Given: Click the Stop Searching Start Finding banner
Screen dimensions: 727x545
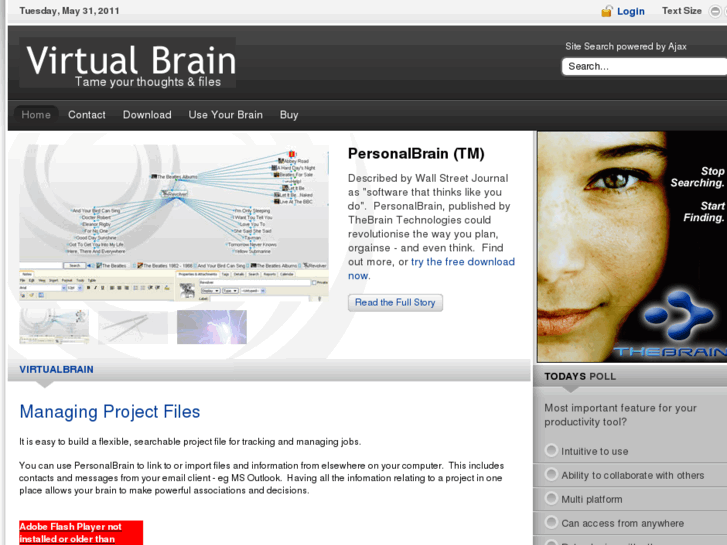Looking at the screenshot, I should tap(632, 246).
